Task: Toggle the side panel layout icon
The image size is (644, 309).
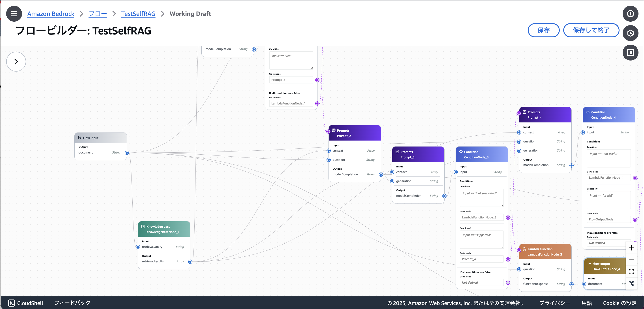Action: pos(630,53)
